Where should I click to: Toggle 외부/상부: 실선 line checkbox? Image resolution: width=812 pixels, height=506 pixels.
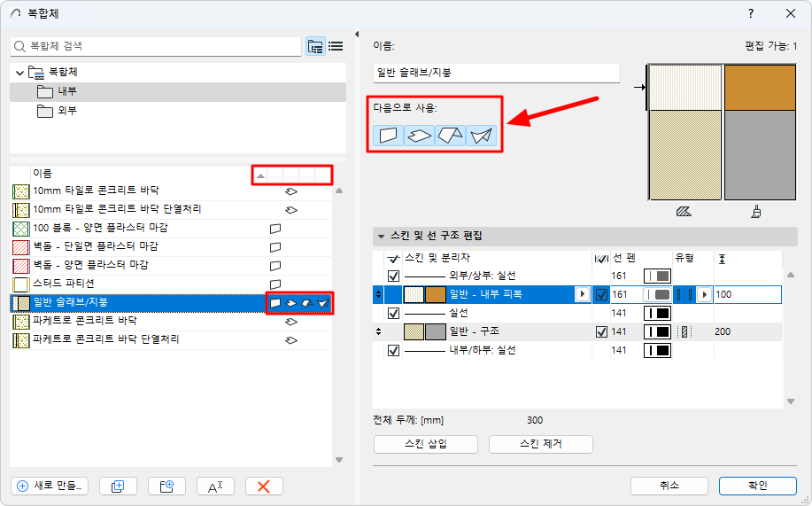[393, 276]
